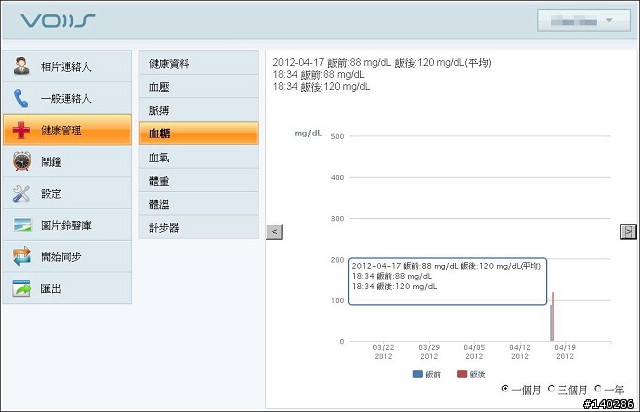Click the start sync arrows icon
The height and width of the screenshot is (412, 640).
22,258
